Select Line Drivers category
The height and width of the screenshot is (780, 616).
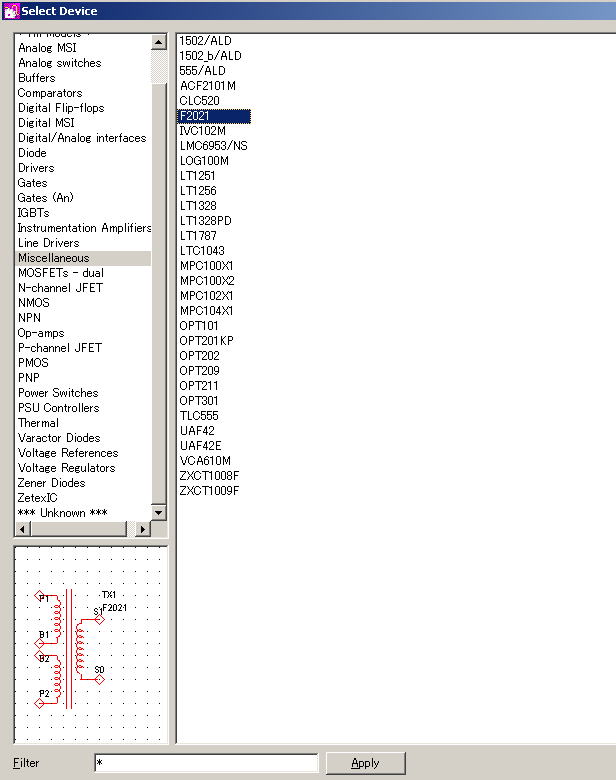click(49, 243)
